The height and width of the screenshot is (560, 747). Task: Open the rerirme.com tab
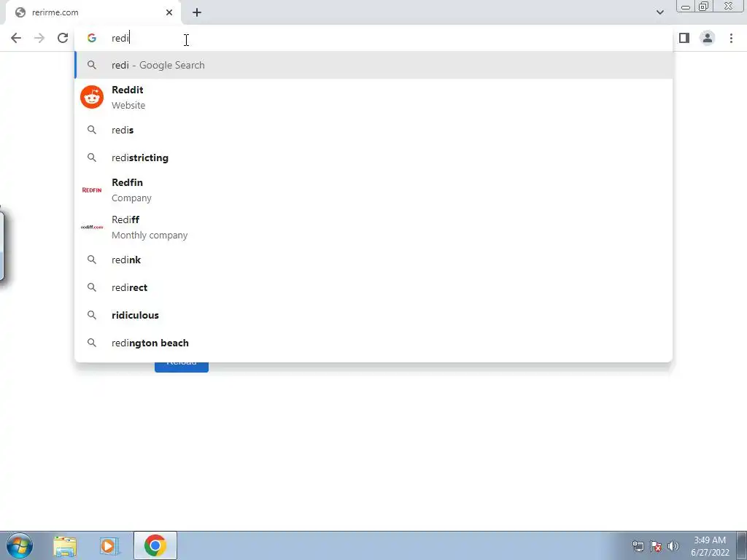point(93,12)
